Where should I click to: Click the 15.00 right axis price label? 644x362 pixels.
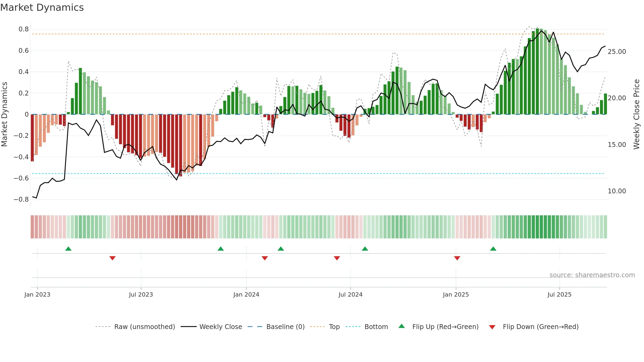click(617, 145)
